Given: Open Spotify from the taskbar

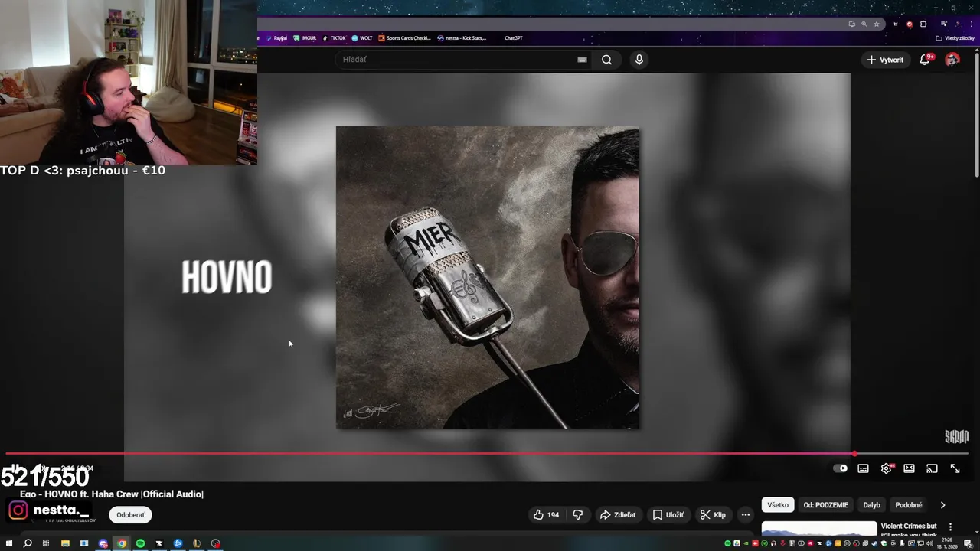Looking at the screenshot, I should (140, 543).
